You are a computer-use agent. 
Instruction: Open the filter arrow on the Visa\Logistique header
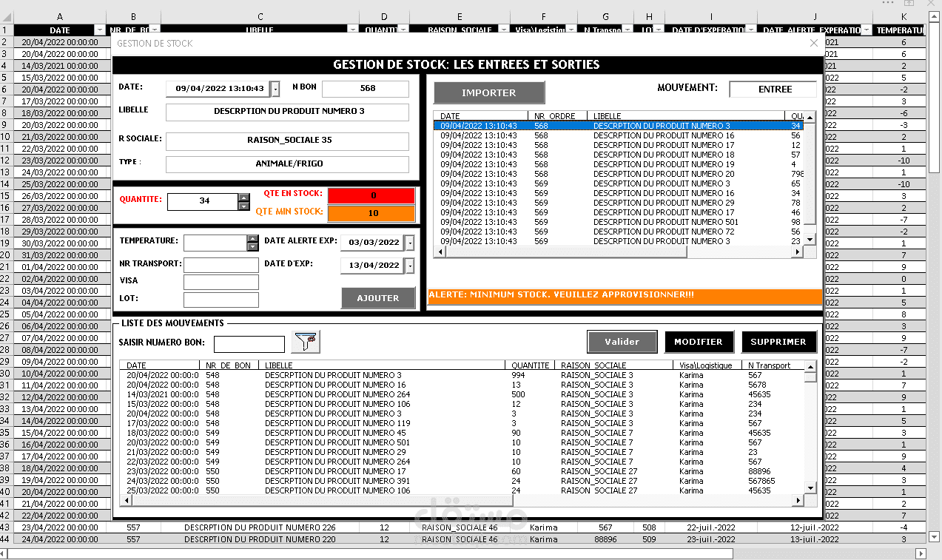coord(571,30)
